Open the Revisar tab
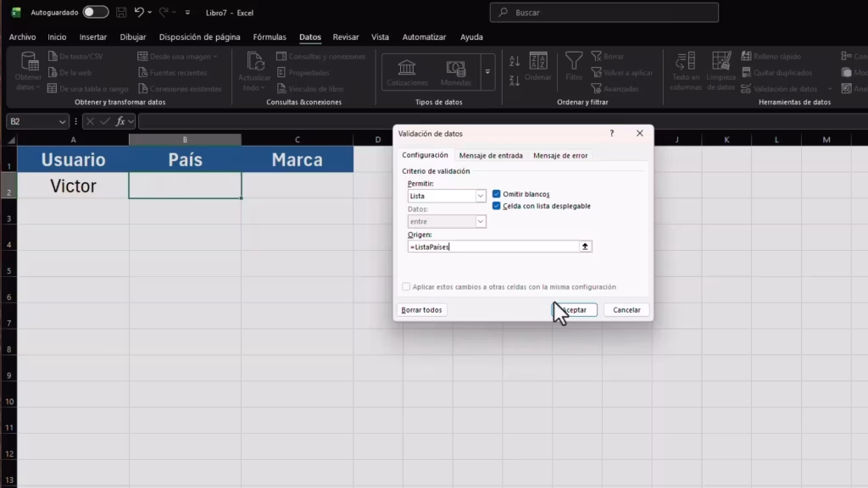The image size is (868, 488). click(346, 37)
